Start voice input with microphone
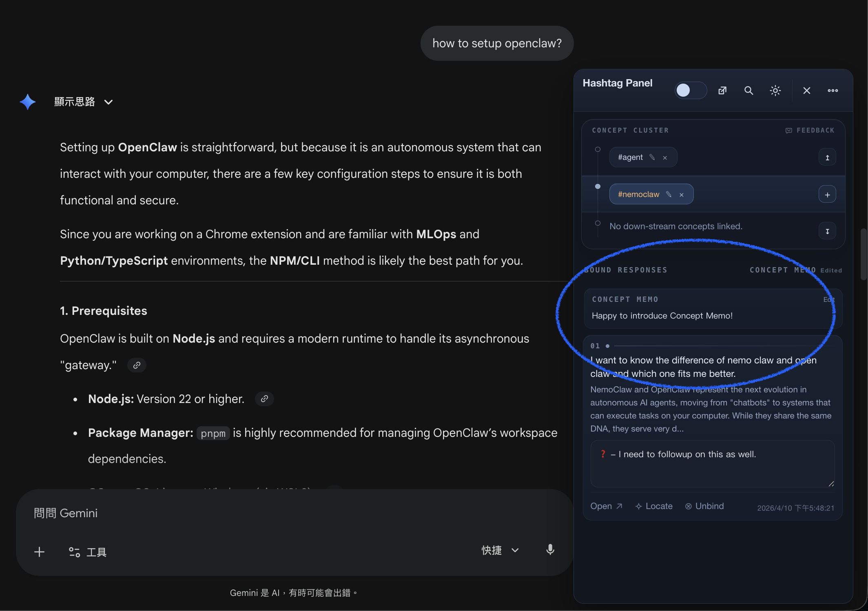 coord(550,550)
